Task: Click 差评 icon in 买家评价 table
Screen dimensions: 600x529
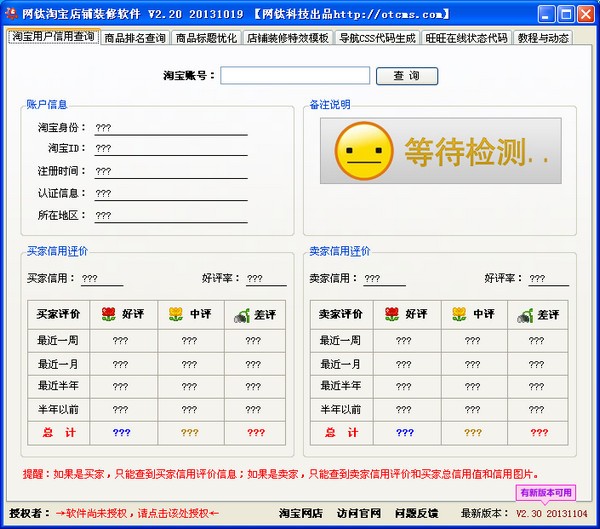Action: pos(242,315)
